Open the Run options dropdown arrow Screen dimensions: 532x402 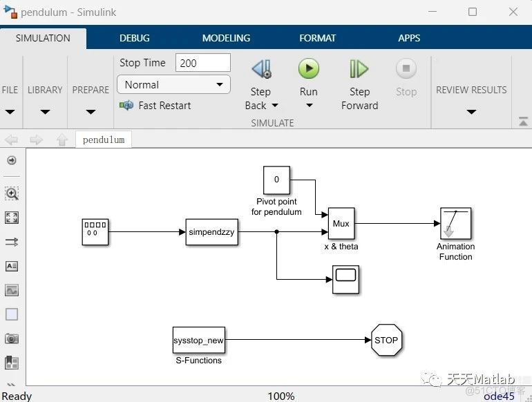point(309,106)
